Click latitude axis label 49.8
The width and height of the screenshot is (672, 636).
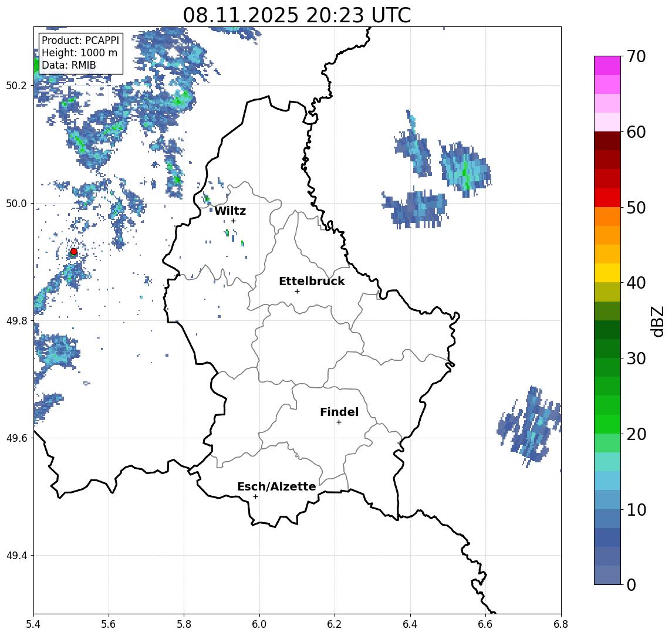pos(16,320)
